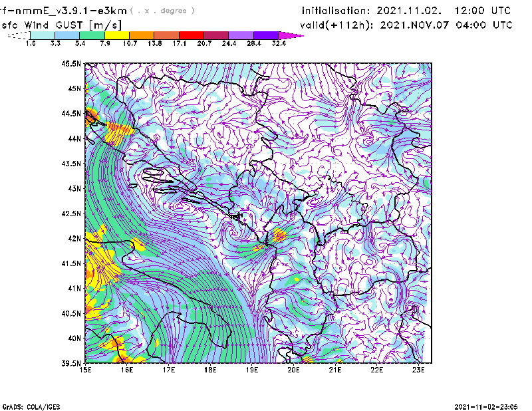The height and width of the screenshot is (411, 532).
Task: Click the orange 10.7–13.8 legend swatch
Action: point(142,35)
